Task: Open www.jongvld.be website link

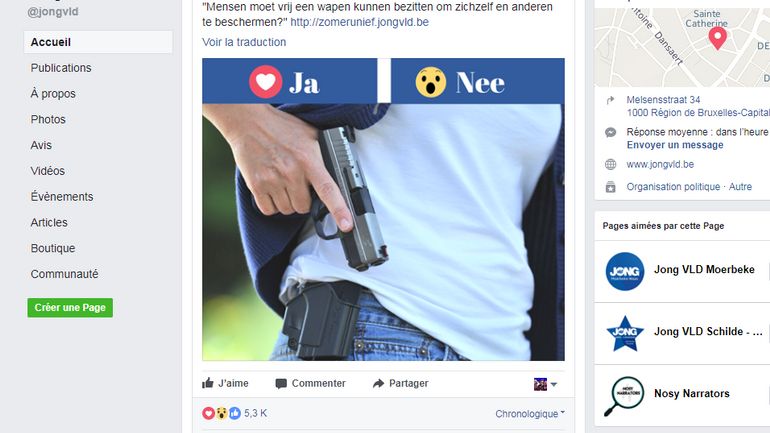Action: (x=660, y=164)
